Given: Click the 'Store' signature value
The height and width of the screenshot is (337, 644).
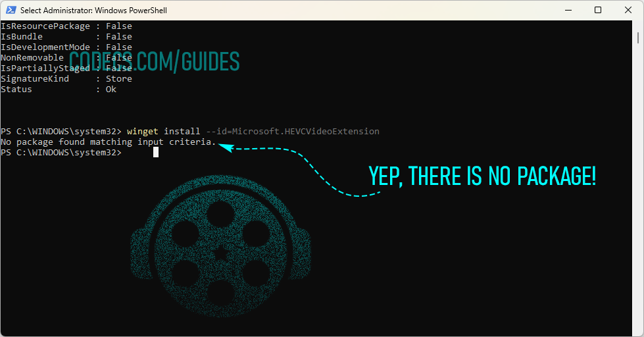Looking at the screenshot, I should pyautogui.click(x=119, y=79).
